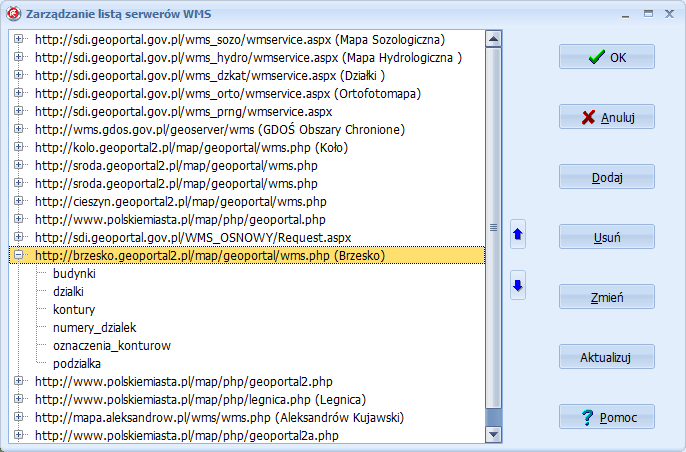Expand the Mapa Hydrologiczna server node
Screen dimensions: 686x452
[x=18, y=57]
